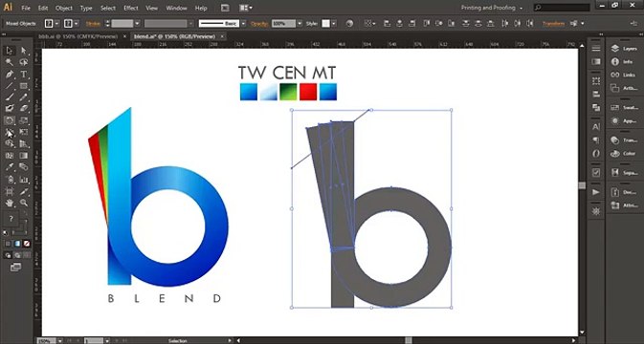This screenshot has width=644, height=344.
Task: Select the Rotate tool
Action: [x=10, y=120]
